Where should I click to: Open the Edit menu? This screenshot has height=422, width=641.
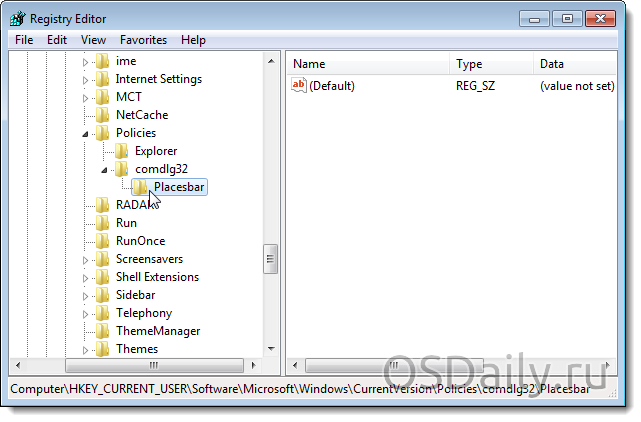click(57, 40)
